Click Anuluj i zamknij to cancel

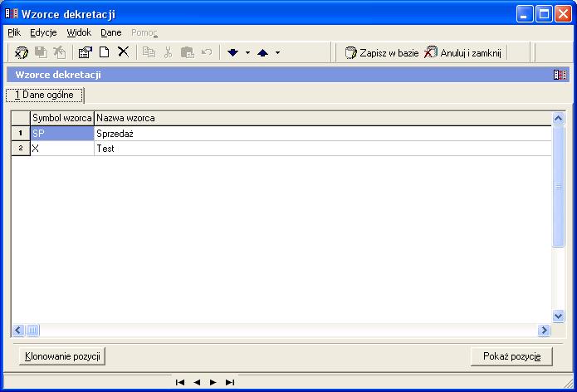click(x=462, y=53)
